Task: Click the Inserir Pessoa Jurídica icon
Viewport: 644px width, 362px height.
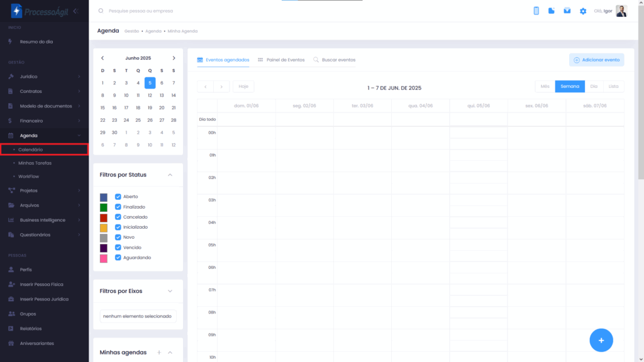Action: [11, 299]
